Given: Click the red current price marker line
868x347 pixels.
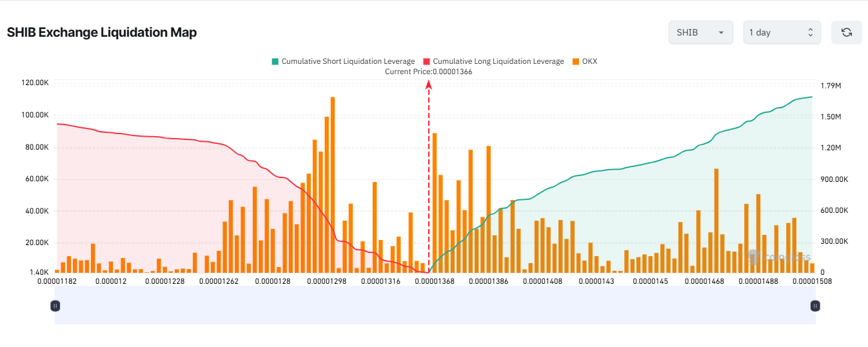Looking at the screenshot, I should pos(429,177).
